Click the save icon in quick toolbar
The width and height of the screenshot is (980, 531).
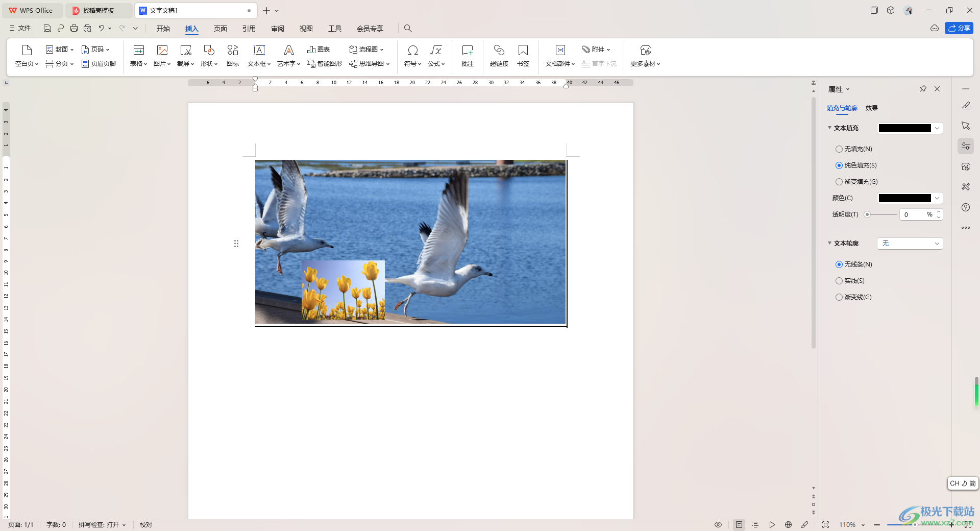pos(47,29)
